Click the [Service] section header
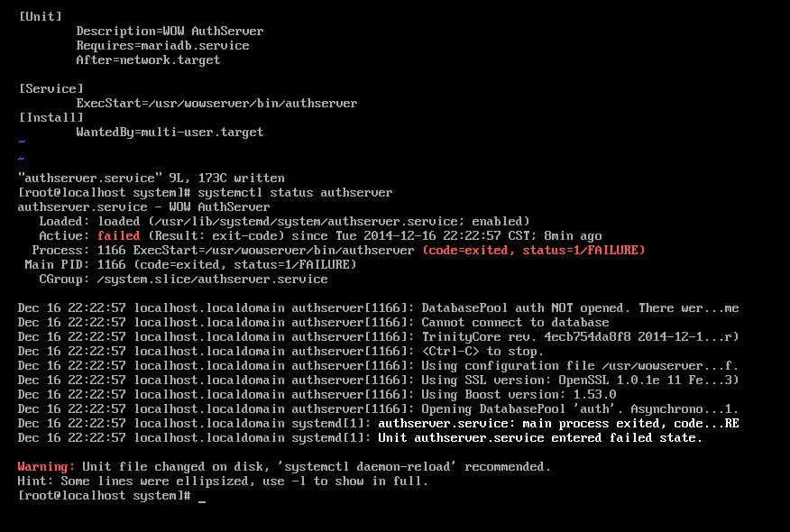790x532 pixels. pos(51,88)
